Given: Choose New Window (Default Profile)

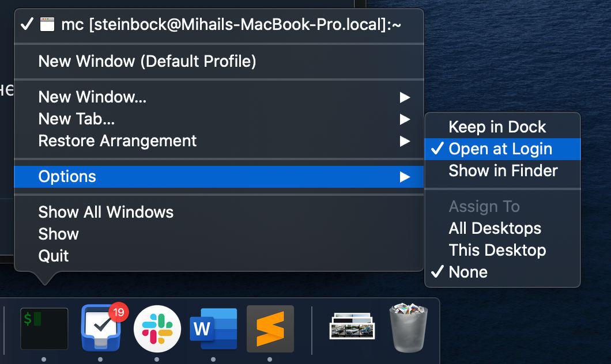Looking at the screenshot, I should [x=218, y=61].
